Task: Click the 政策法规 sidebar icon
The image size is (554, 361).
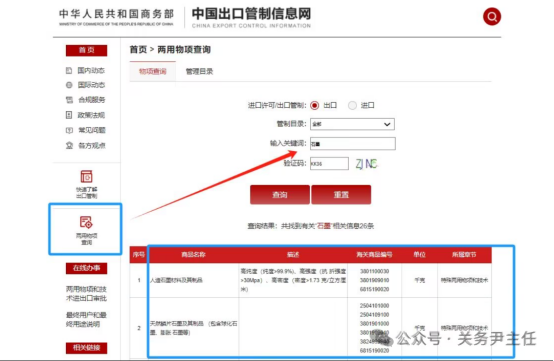Action: 69,115
